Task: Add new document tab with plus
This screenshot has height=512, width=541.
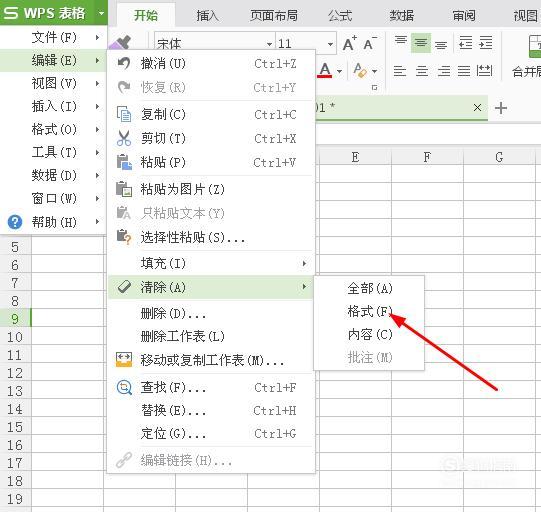Action: [x=501, y=108]
